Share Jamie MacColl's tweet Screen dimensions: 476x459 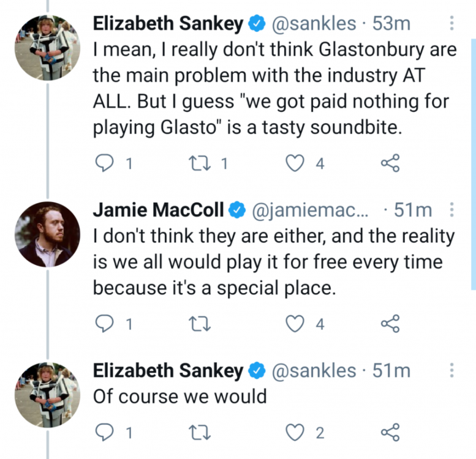[x=390, y=324]
